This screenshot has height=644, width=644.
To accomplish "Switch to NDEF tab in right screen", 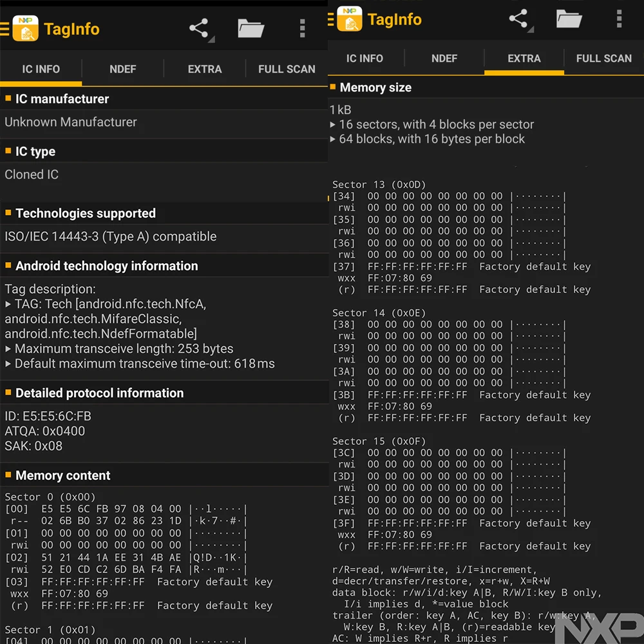I will pos(444,59).
